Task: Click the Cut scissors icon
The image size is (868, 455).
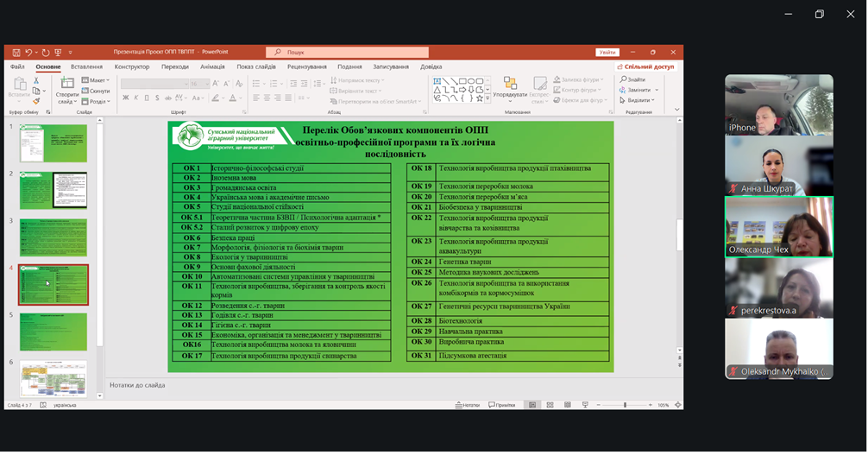Action: [36, 80]
